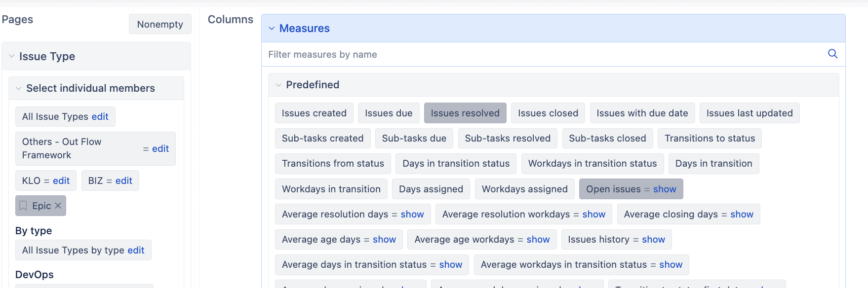Select Workdays in transition status measure
This screenshot has width=868, height=288.
coord(592,163)
